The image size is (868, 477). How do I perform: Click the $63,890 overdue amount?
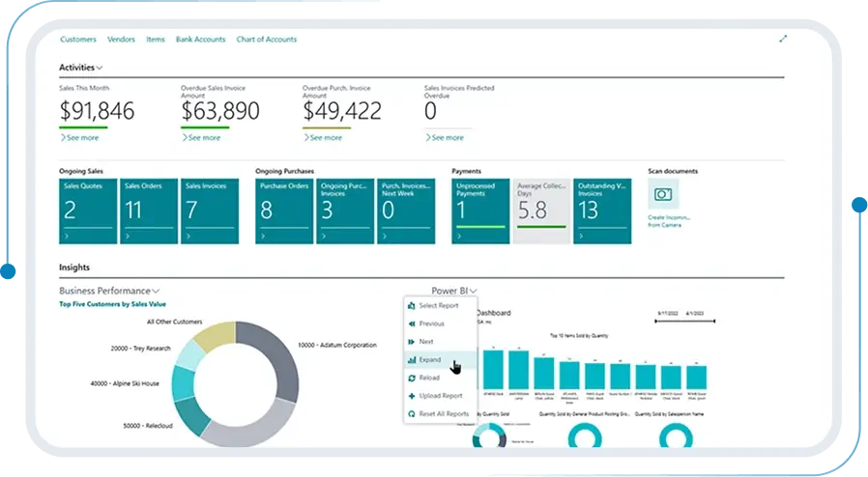coord(220,111)
